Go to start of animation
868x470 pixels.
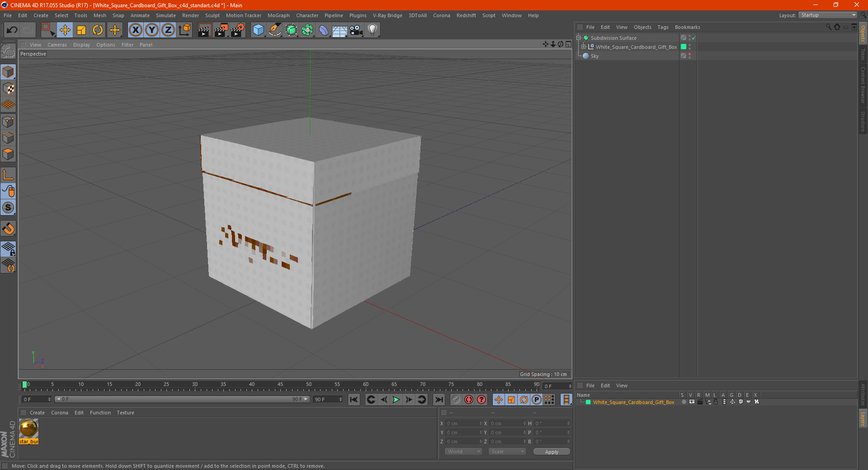point(354,399)
